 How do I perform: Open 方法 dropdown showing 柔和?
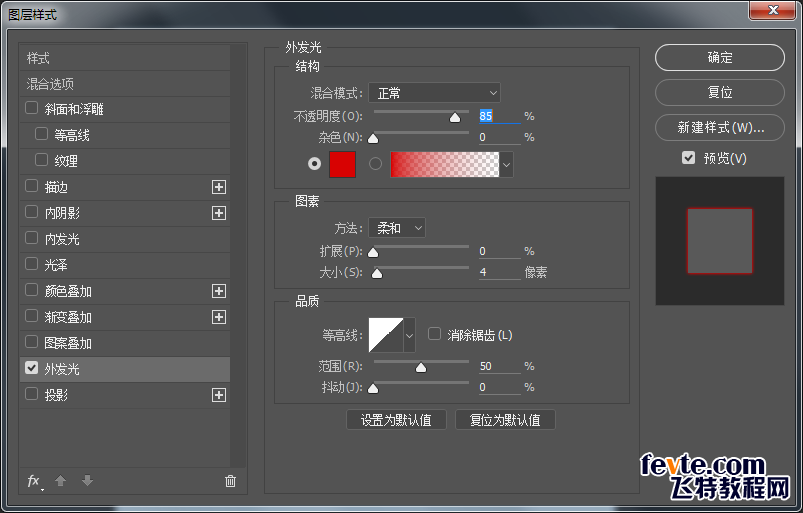pyautogui.click(x=397, y=228)
